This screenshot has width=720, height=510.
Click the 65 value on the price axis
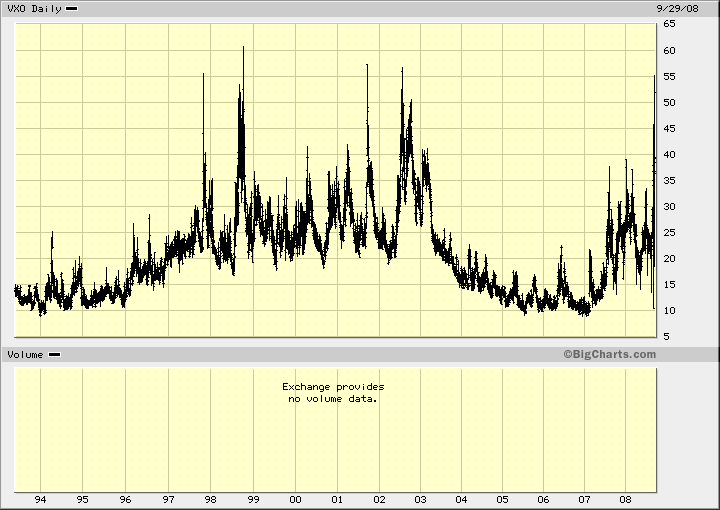pyautogui.click(x=669, y=24)
